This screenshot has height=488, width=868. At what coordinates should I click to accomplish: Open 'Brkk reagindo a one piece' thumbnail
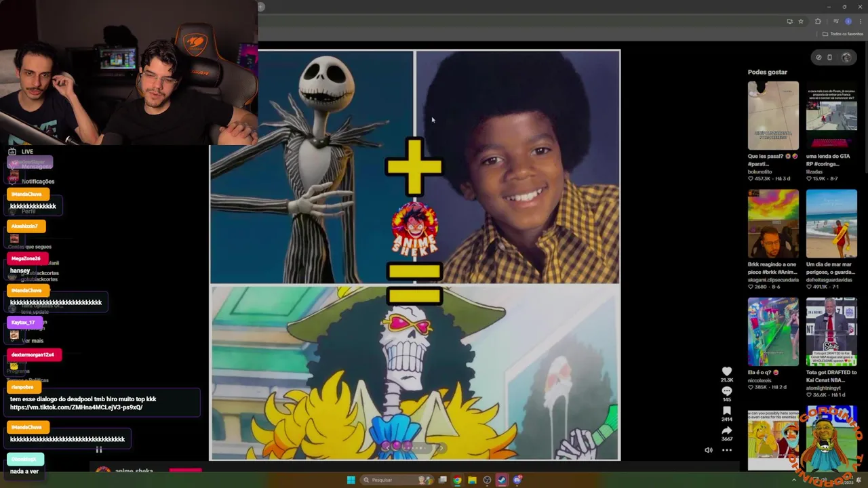(x=773, y=224)
